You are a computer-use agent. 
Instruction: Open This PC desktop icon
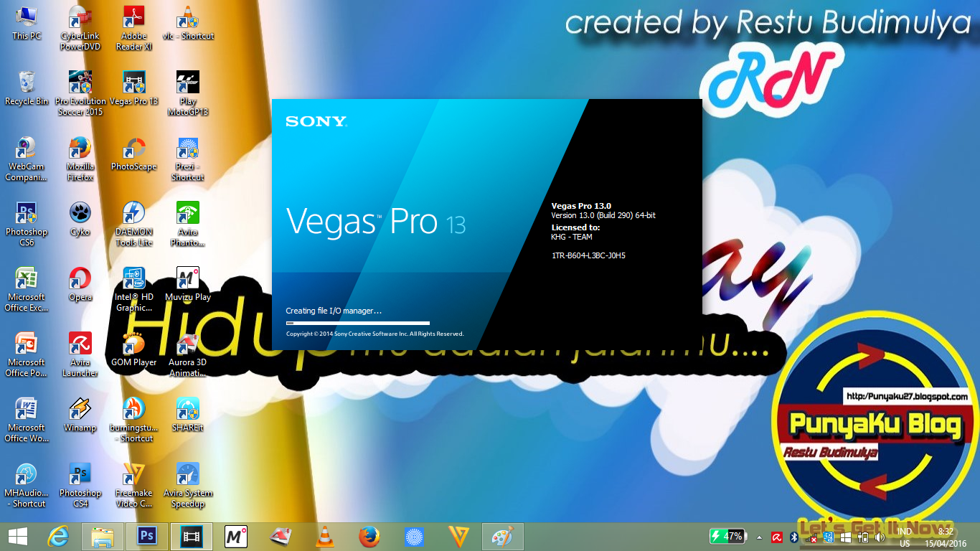pos(27,23)
